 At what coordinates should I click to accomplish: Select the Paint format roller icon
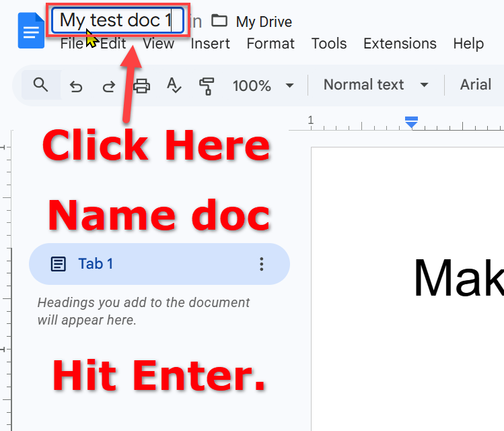coord(207,86)
